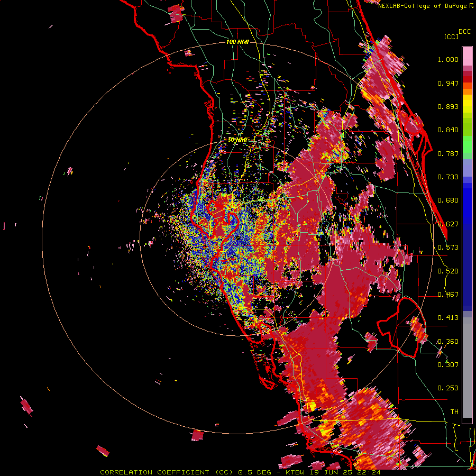Click the 1.000 scale value

(448, 59)
